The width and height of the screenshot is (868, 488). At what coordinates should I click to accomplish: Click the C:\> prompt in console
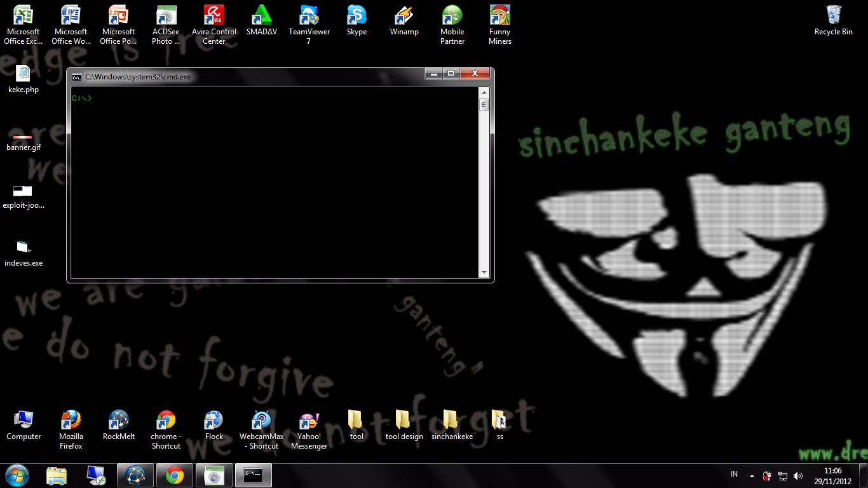pos(81,98)
